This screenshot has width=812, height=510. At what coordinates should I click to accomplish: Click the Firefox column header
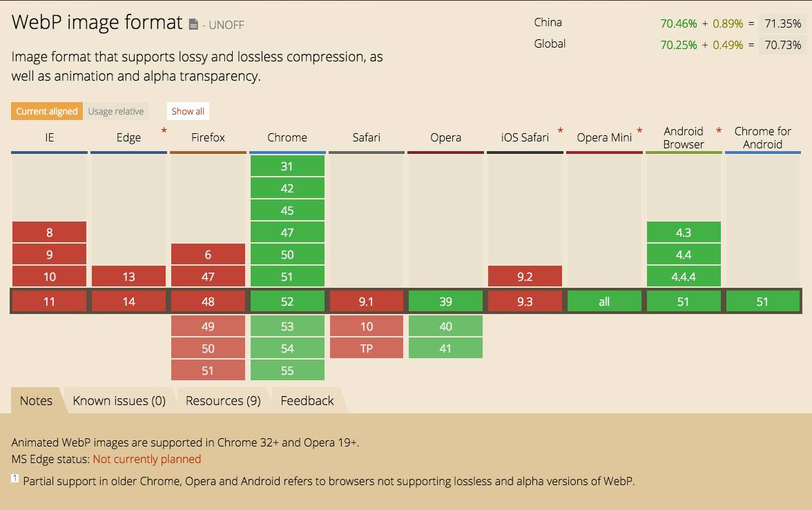[209, 138]
